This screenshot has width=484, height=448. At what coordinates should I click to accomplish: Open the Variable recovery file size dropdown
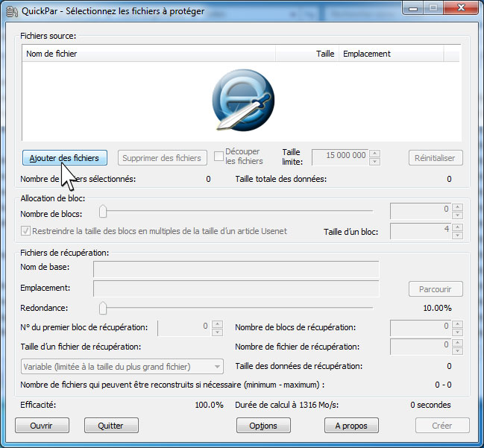(x=122, y=367)
